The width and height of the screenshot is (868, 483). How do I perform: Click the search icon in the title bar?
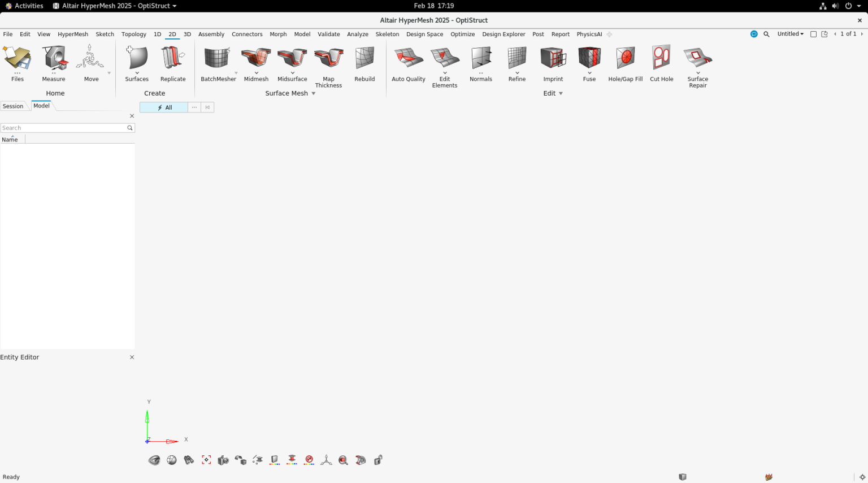pyautogui.click(x=766, y=34)
